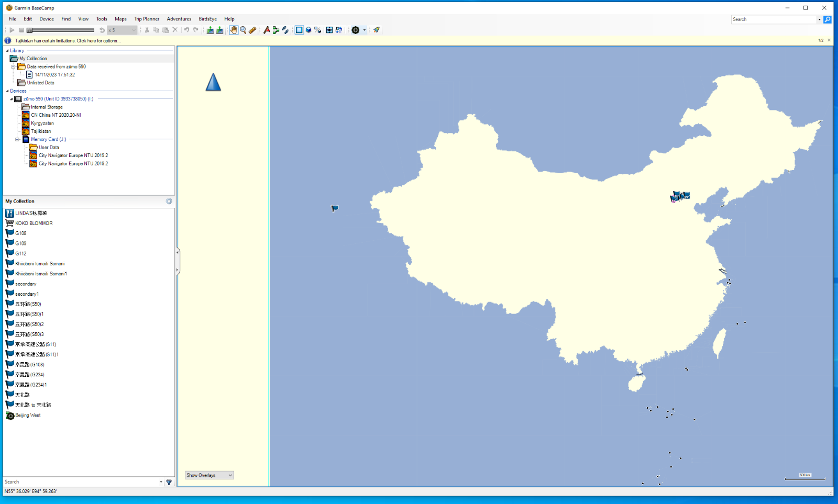Open the activity profile dropdown arrow
Image resolution: width=838 pixels, height=504 pixels.
coord(365,30)
